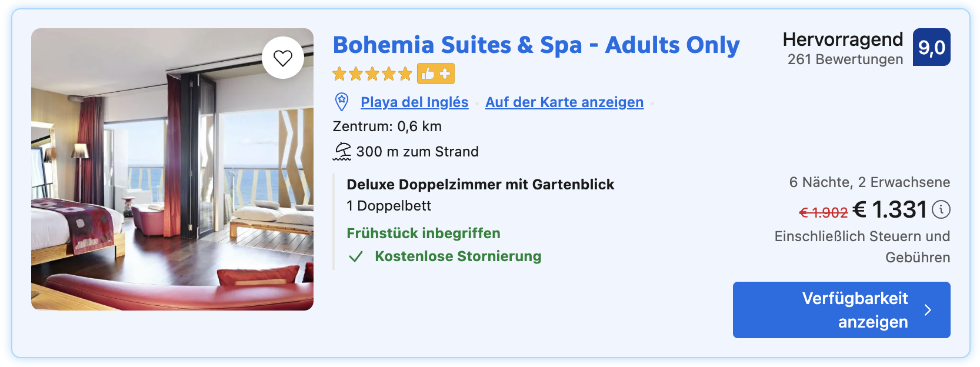Viewport: 980px width, 367px height.
Task: Click the 9,0 review score badge
Action: [x=931, y=47]
